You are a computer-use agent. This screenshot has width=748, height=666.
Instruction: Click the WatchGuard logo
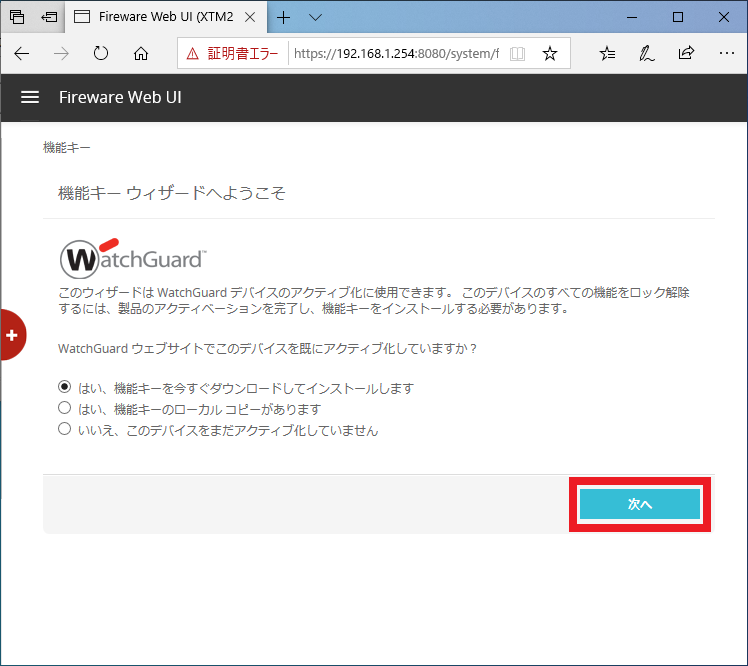tap(133, 259)
